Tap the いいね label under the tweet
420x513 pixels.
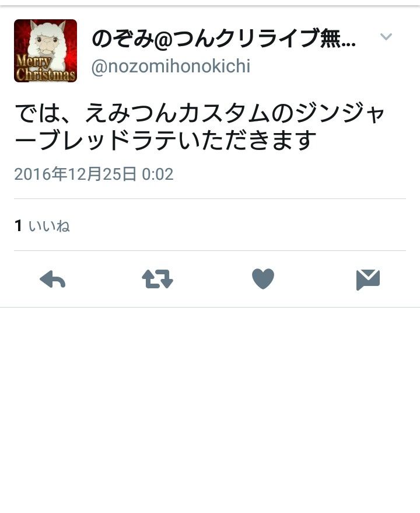tap(50, 226)
